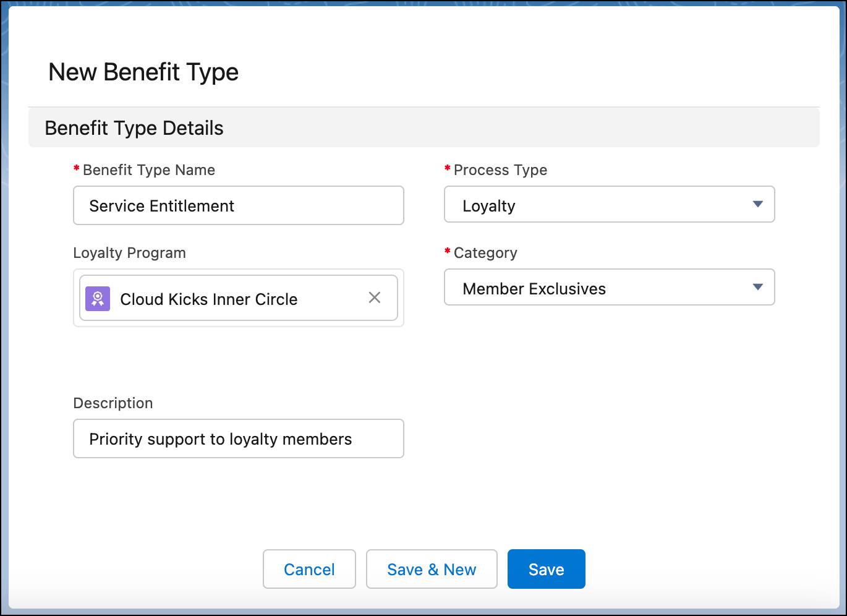Click the New Benefit Type title

coord(143,71)
